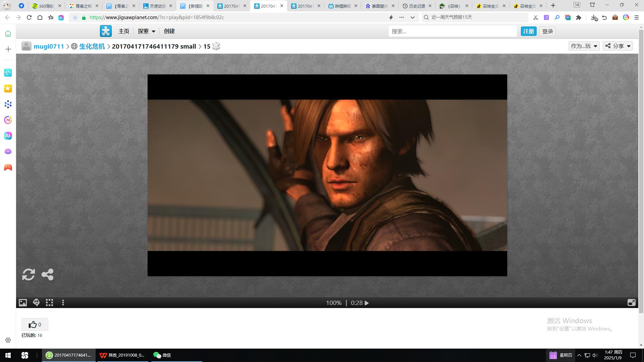Open the Jigsaw Planet puzzle-piece logo
Screen dimensions: 644x362
[x=106, y=31]
